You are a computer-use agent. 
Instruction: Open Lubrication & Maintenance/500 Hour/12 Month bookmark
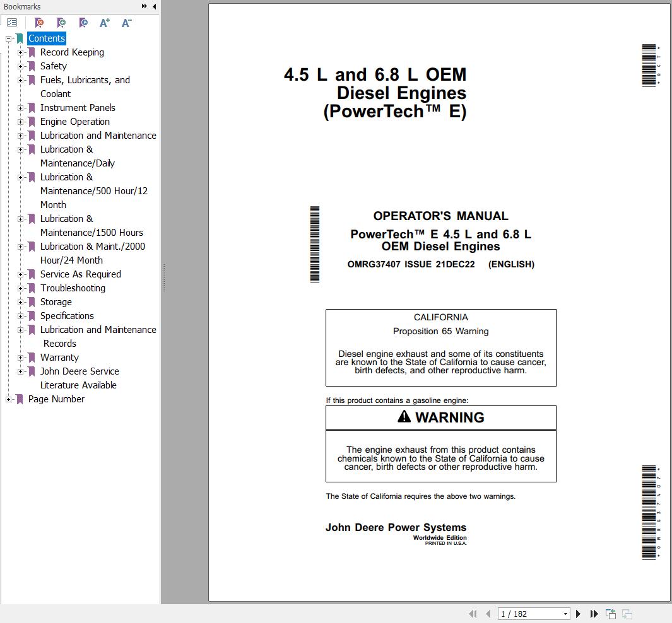[94, 191]
